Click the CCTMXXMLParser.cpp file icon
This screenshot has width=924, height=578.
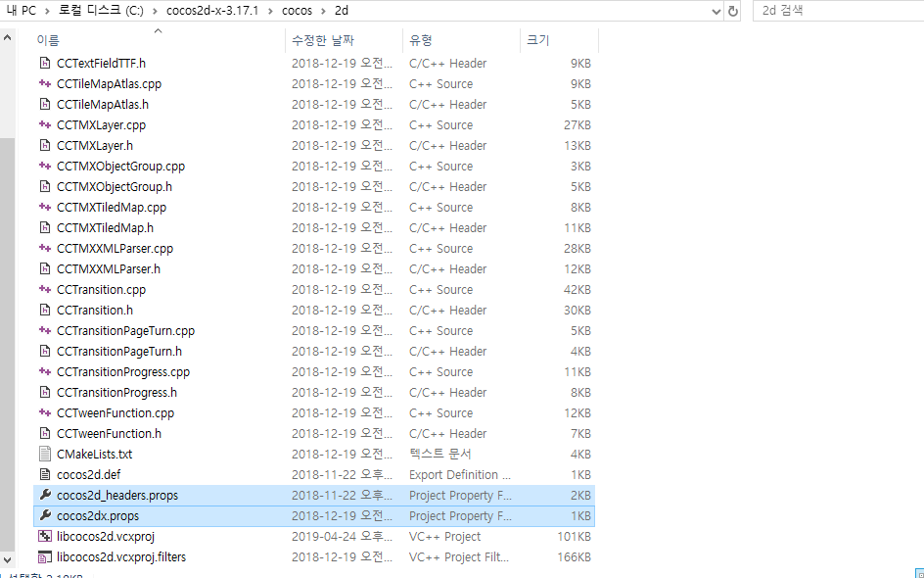pyautogui.click(x=45, y=248)
